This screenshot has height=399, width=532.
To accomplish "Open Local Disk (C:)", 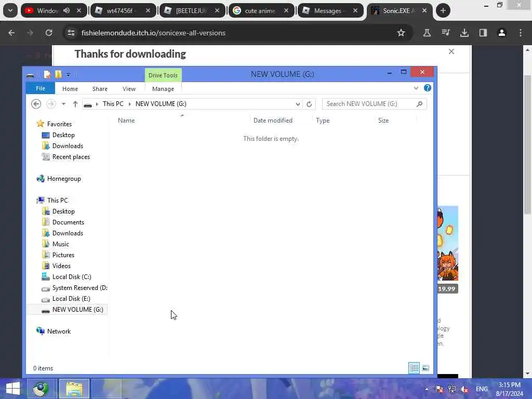I will (x=72, y=277).
